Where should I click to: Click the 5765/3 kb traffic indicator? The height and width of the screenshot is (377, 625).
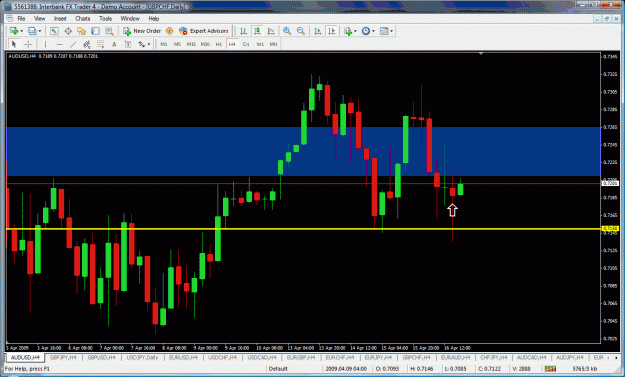(584, 369)
